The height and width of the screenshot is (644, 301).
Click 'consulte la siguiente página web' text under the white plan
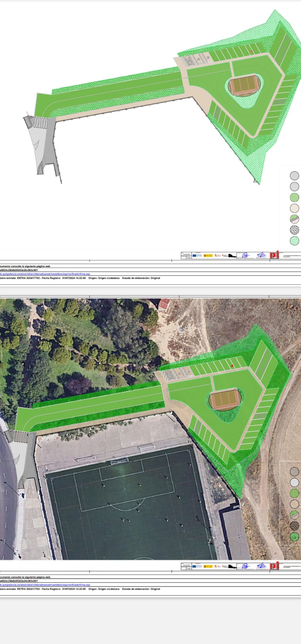coord(31,266)
